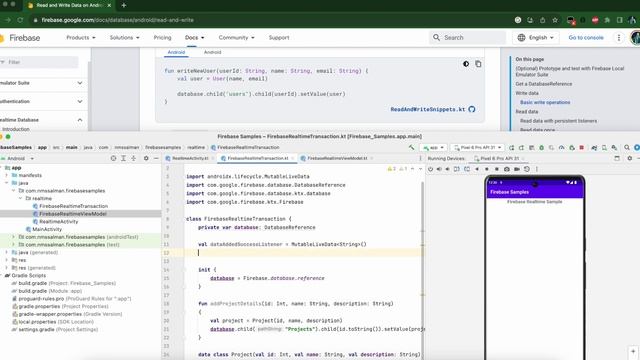The image size is (640, 360).
Task: Open the Products menu
Action: [81, 38]
